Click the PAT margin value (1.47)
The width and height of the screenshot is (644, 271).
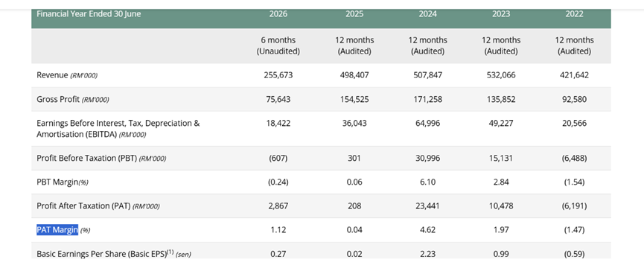click(x=574, y=230)
